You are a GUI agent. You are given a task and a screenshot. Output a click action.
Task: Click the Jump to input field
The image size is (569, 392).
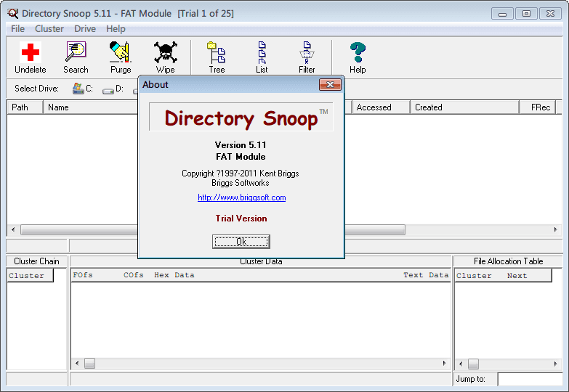(529, 379)
